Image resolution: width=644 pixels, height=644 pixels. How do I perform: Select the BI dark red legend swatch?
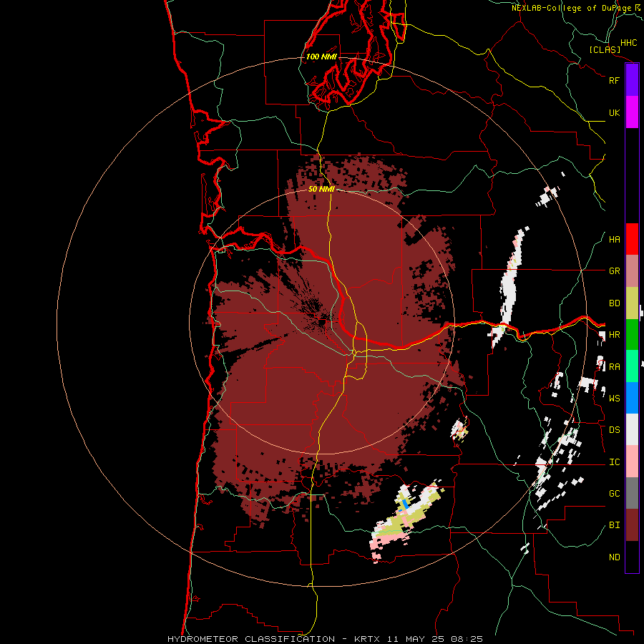pos(632,525)
